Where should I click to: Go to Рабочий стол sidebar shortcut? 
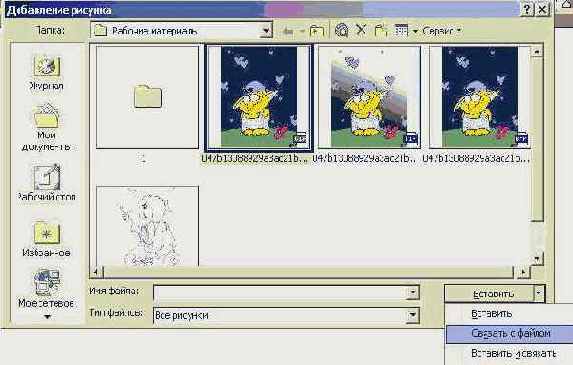point(46,182)
